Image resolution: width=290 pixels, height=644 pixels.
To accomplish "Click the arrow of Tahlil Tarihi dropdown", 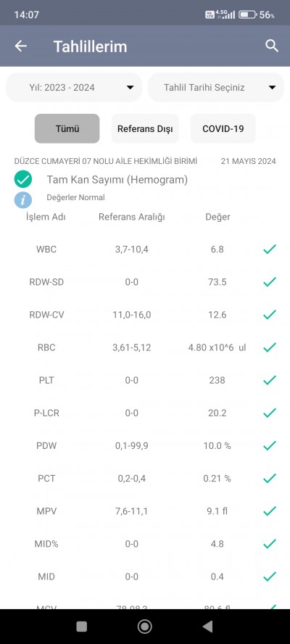I will (x=272, y=88).
